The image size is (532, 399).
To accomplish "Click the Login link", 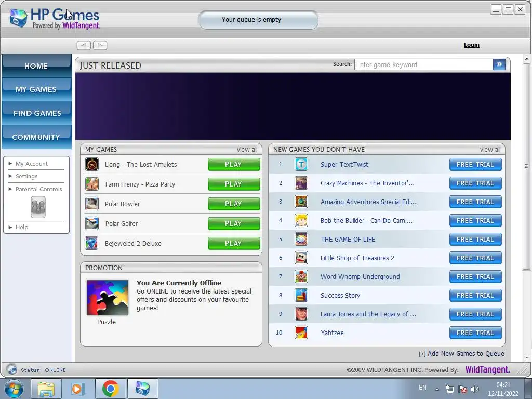I will 472,45.
